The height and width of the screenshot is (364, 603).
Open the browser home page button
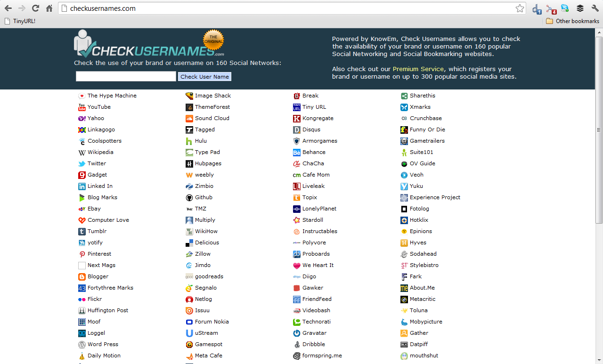click(x=49, y=8)
